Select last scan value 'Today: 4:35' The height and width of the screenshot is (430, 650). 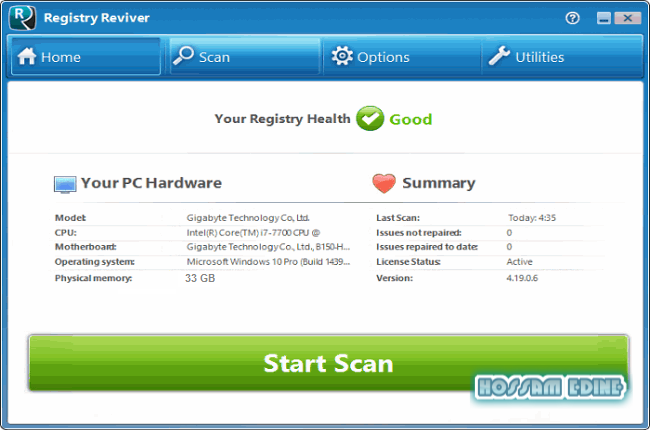[x=532, y=218]
